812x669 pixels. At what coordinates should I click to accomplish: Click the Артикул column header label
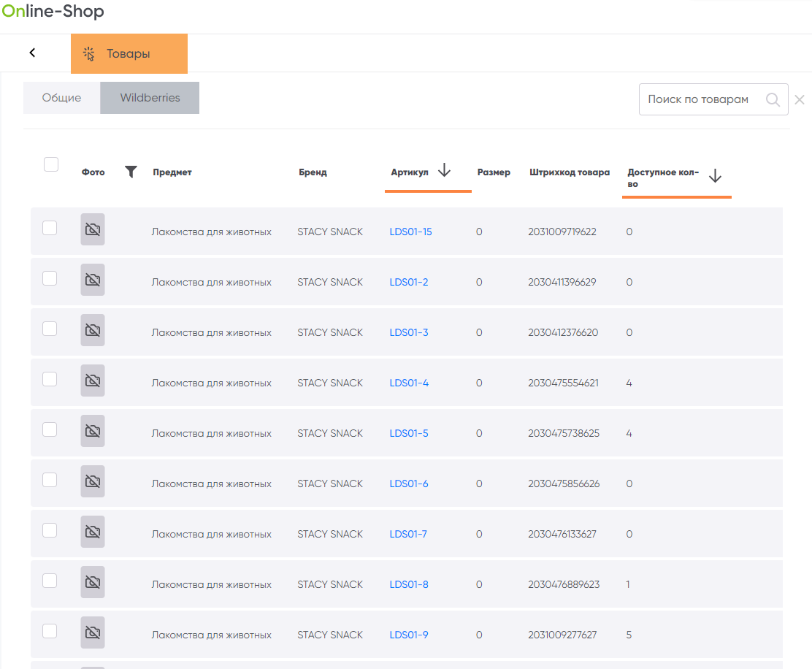coord(409,172)
